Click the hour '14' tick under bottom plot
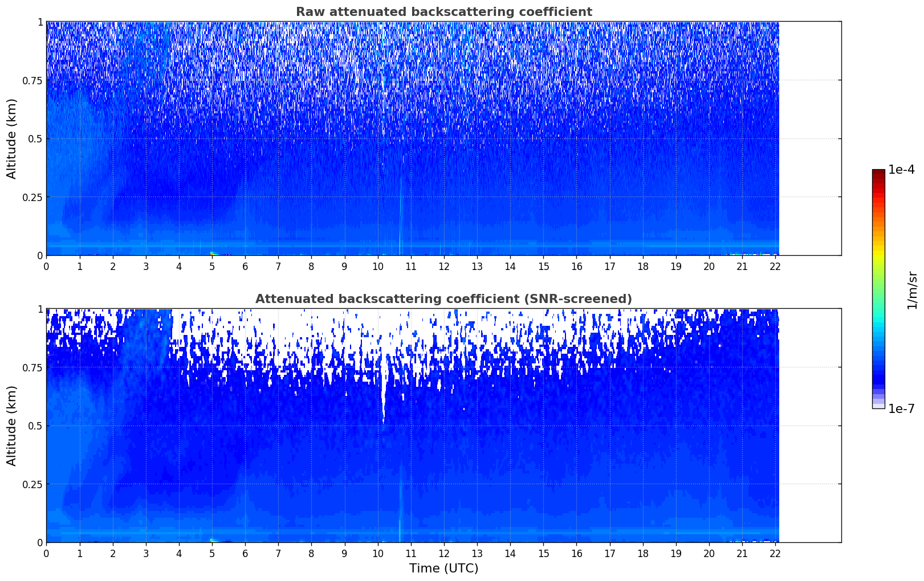This screenshot has height=581, width=924. point(510,553)
